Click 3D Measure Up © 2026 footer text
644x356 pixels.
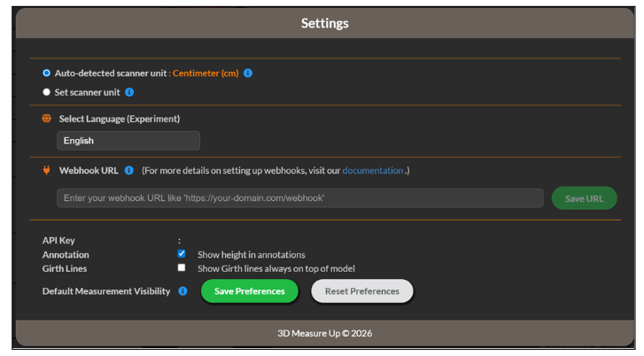324,333
